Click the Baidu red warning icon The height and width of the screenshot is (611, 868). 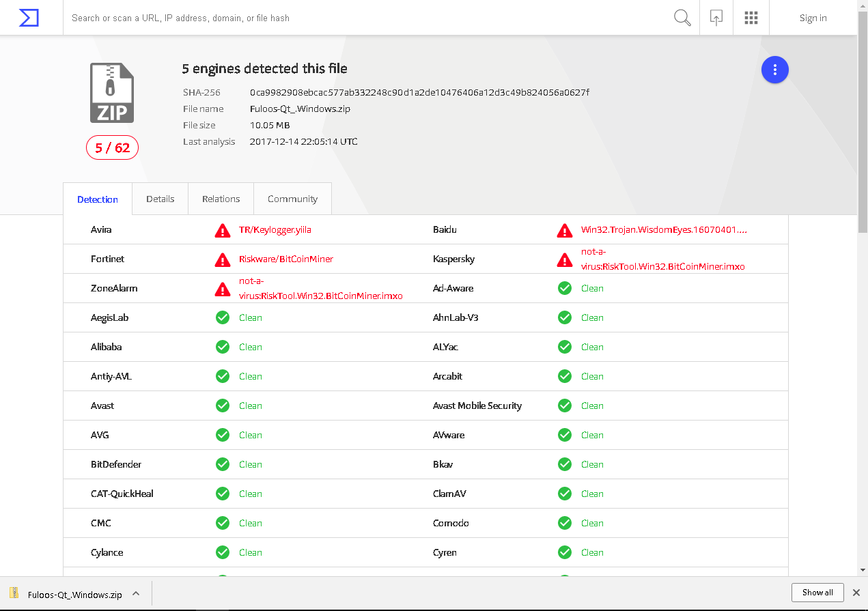tap(565, 230)
